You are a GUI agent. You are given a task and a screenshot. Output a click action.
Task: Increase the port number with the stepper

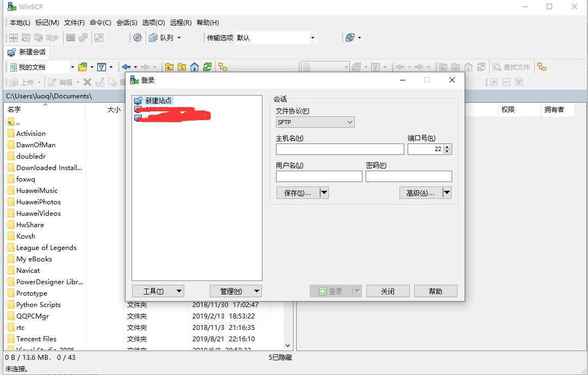coord(447,146)
